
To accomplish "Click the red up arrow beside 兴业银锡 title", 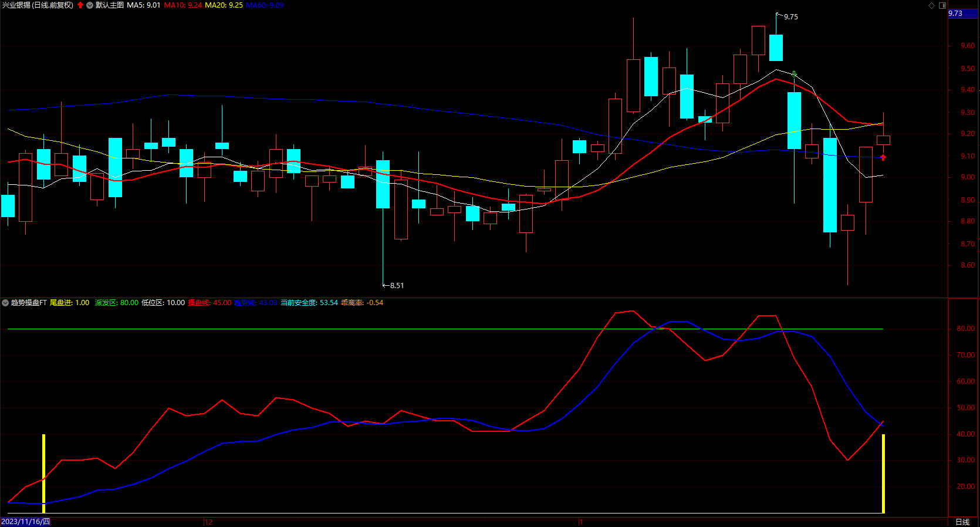I will coord(80,5).
